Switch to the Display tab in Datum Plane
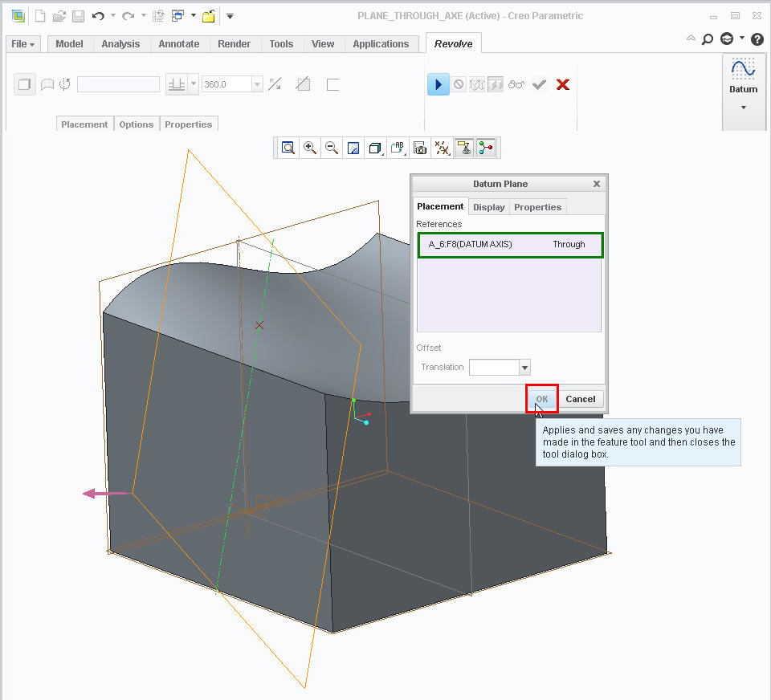 (488, 207)
